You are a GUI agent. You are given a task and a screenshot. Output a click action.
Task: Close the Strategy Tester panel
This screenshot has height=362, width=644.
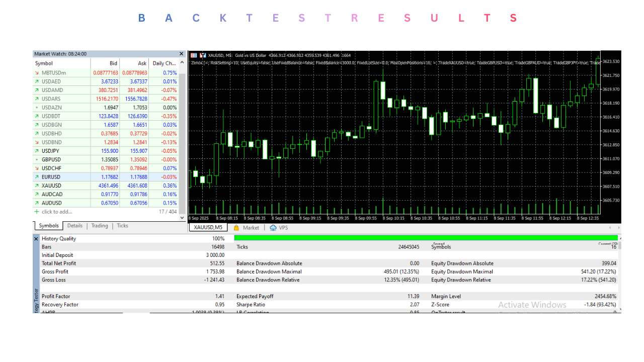pyautogui.click(x=36, y=239)
